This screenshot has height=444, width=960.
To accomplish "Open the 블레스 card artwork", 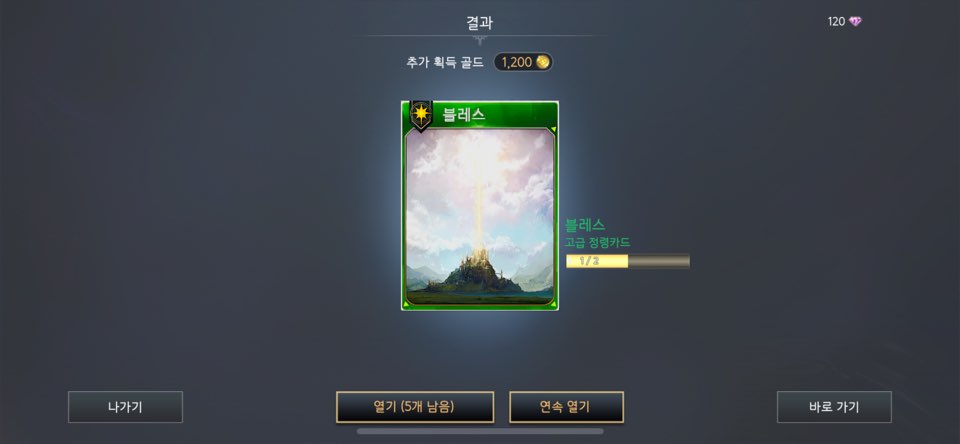I will 479,216.
